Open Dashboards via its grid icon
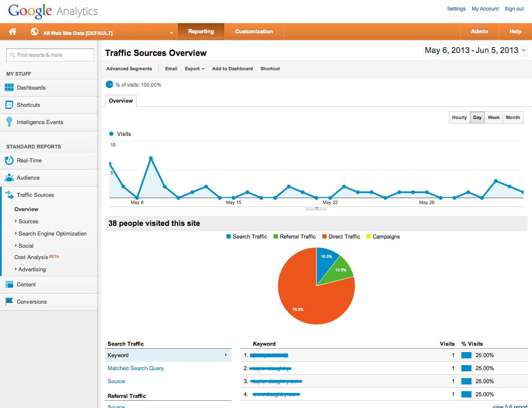 coord(9,87)
